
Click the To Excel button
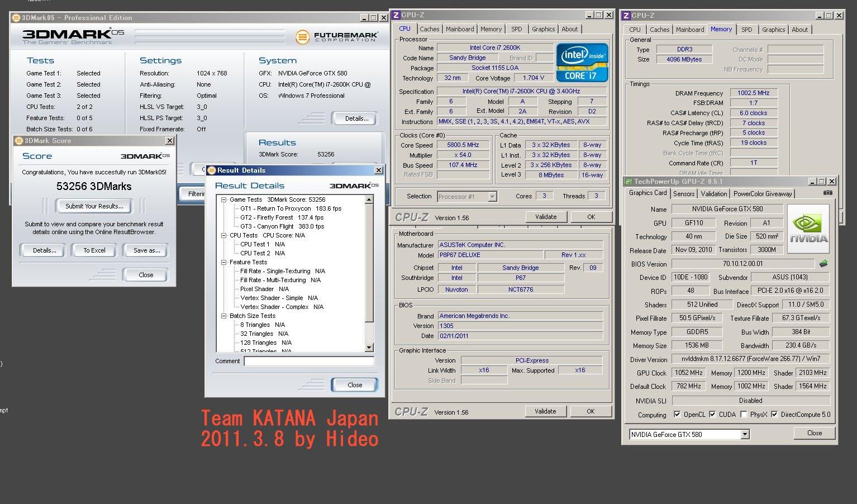coord(94,250)
